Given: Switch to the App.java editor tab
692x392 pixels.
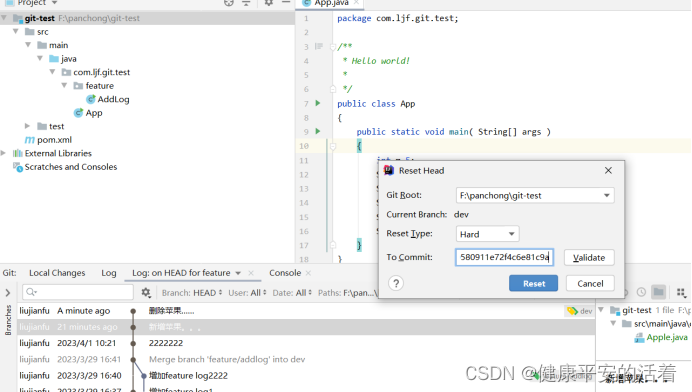Looking at the screenshot, I should 331,3.
